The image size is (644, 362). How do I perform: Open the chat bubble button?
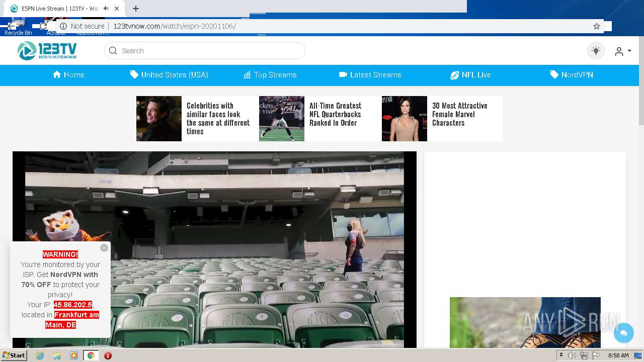[624, 333]
